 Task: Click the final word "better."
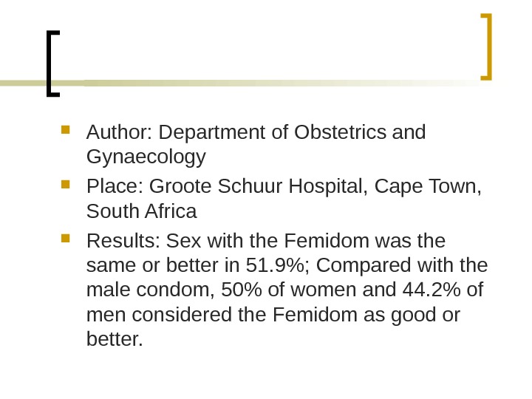click(115, 340)
